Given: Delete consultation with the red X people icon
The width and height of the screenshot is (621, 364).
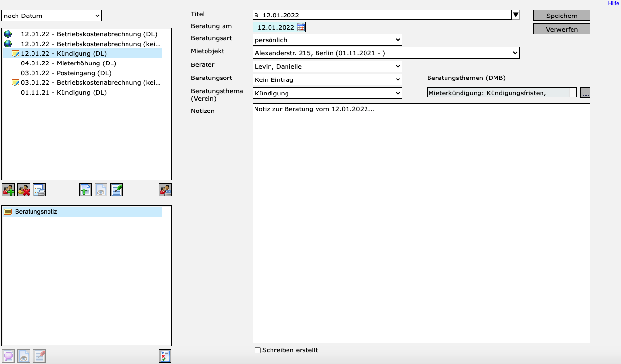Looking at the screenshot, I should (24, 190).
